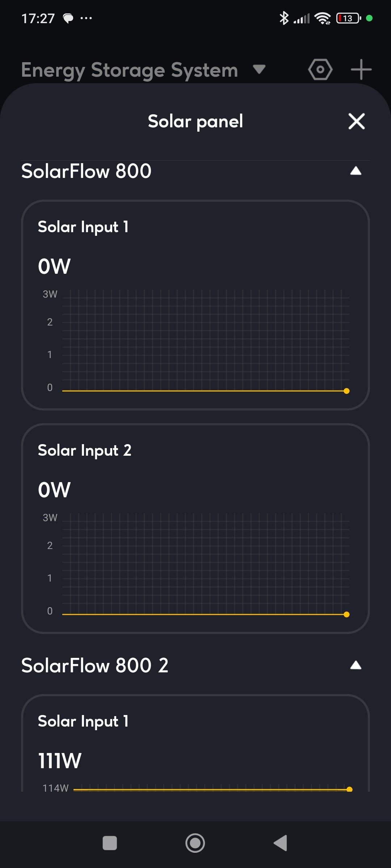This screenshot has height=868, width=391.
Task: Tap Android home navigation button
Action: (x=195, y=843)
